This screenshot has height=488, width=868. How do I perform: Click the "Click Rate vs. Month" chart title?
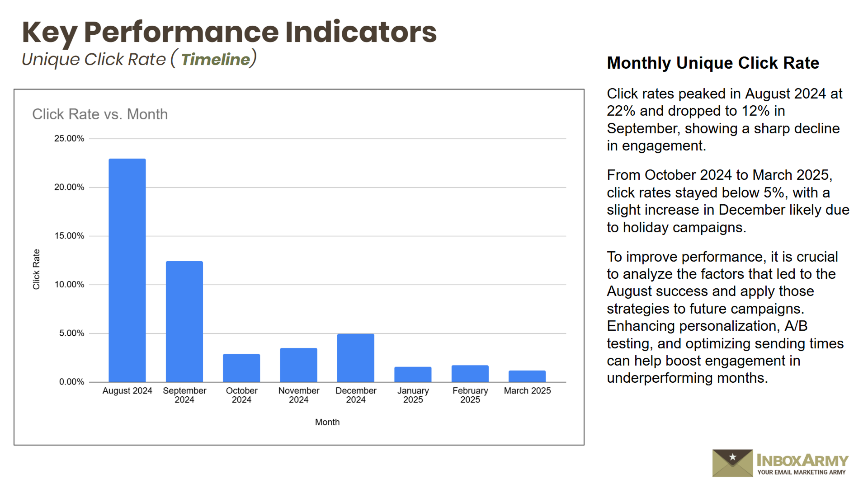[x=100, y=114]
